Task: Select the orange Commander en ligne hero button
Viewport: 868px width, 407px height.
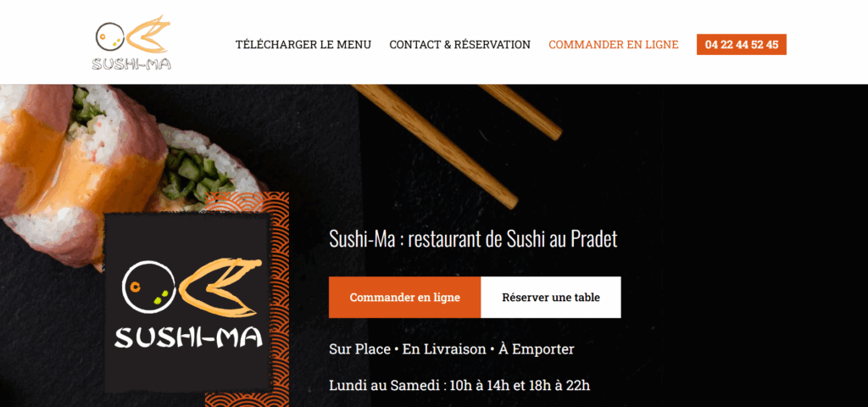Action: point(404,298)
